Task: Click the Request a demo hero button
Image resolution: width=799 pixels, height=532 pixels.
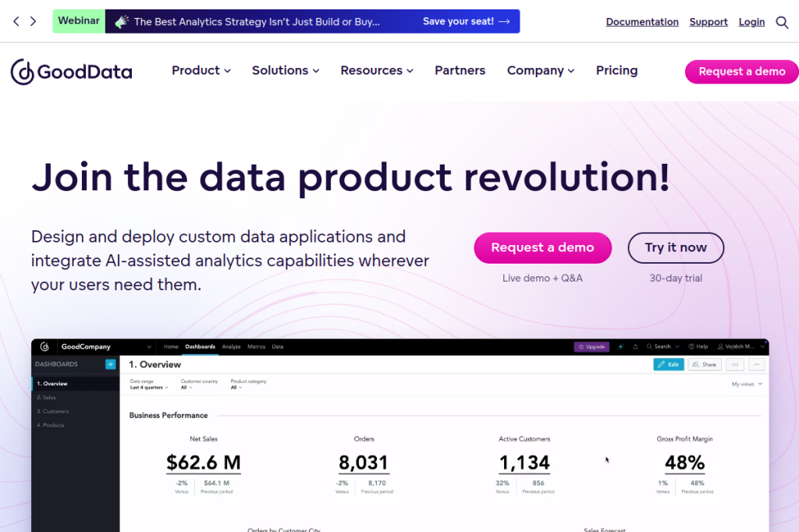Action: [x=543, y=247]
